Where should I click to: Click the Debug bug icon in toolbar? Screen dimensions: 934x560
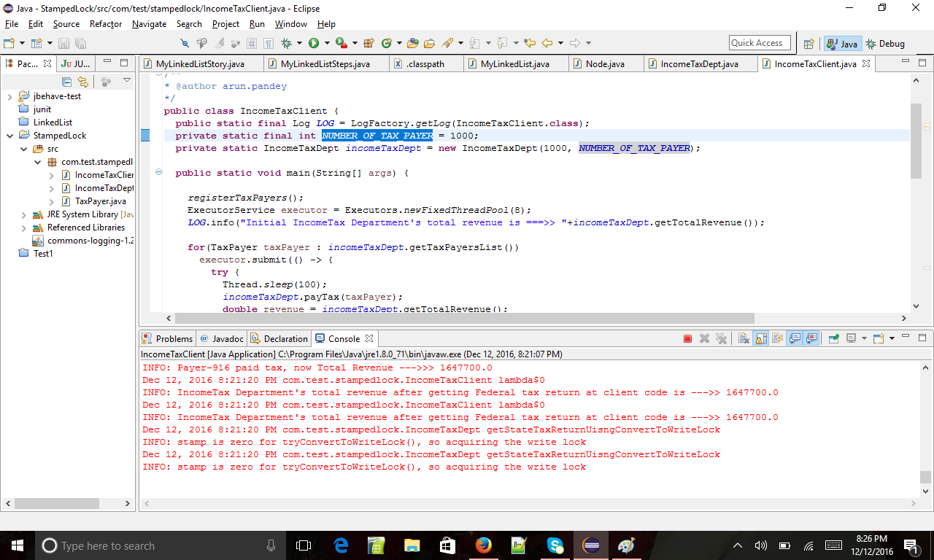click(x=287, y=44)
